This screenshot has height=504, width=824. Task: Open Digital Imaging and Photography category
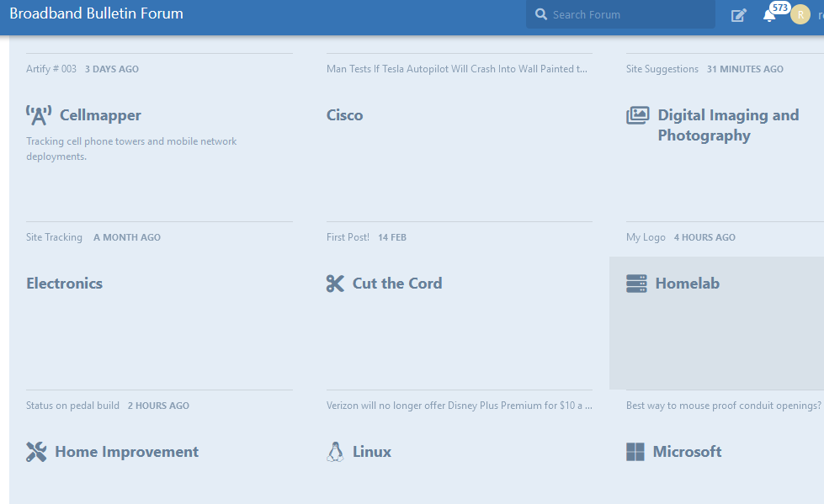pyautogui.click(x=728, y=125)
